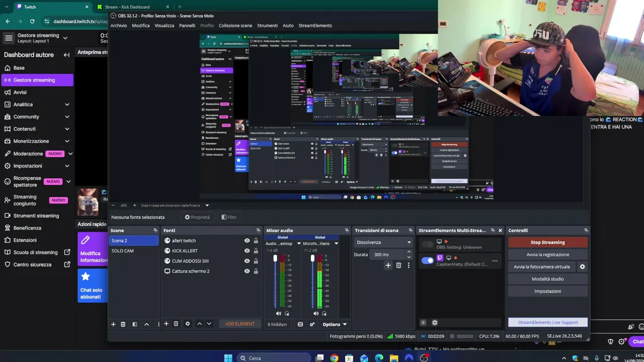
Task: Open source properties gear in Fonti toolbar
Action: (188, 324)
